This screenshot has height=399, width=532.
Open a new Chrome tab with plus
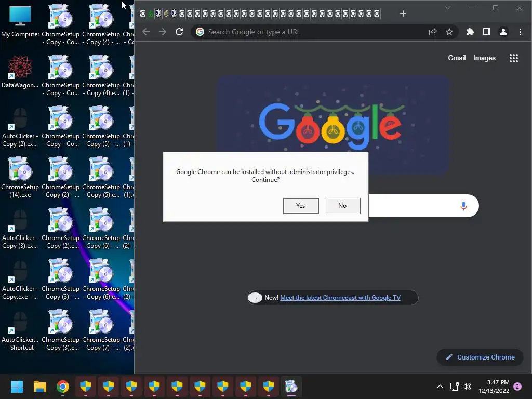pyautogui.click(x=403, y=14)
